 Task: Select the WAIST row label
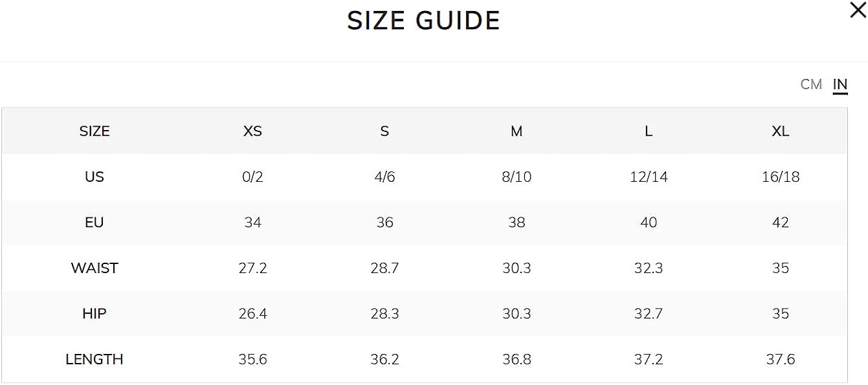pyautogui.click(x=95, y=268)
